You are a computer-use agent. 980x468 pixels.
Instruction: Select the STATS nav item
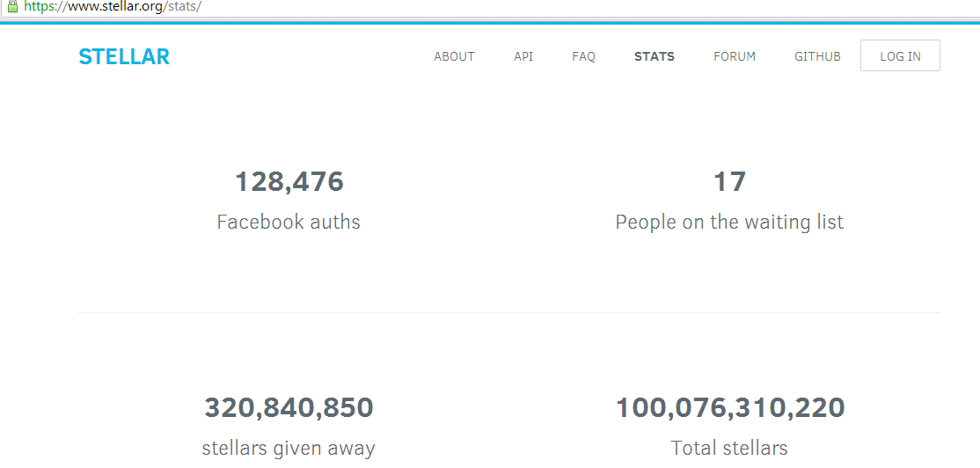(x=655, y=56)
